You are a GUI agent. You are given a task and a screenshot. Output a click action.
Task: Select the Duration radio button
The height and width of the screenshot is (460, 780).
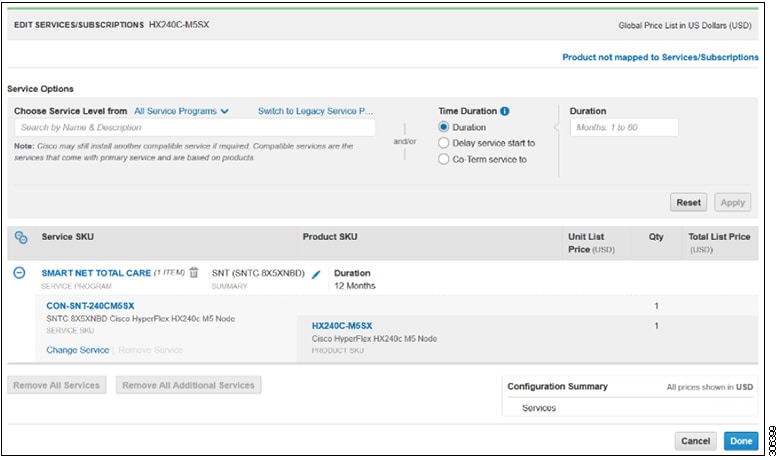click(x=443, y=127)
